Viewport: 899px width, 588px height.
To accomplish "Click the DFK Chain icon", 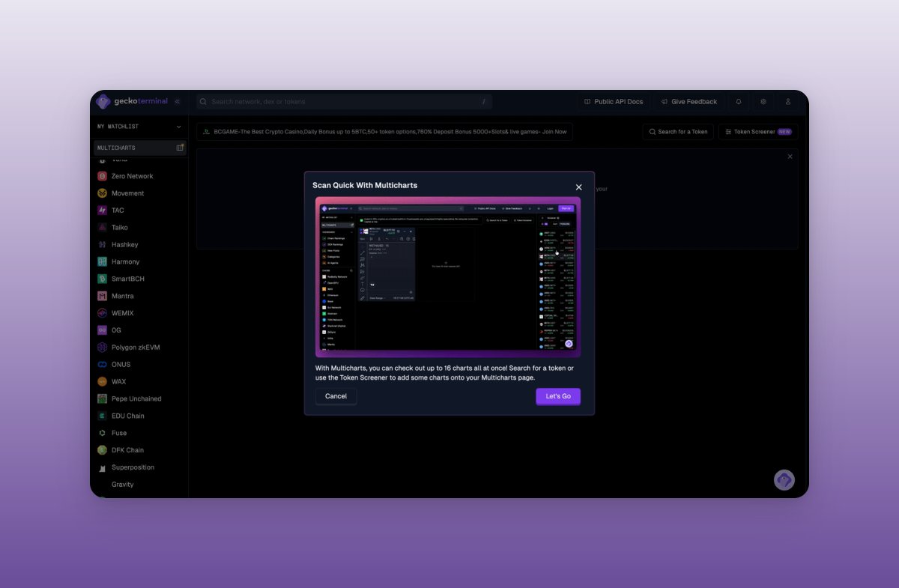I will pos(103,450).
